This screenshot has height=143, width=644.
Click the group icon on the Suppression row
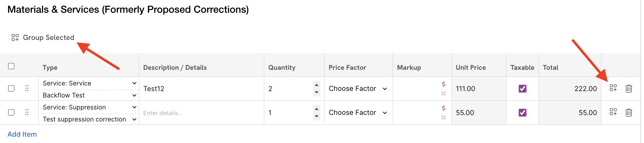coord(613,112)
